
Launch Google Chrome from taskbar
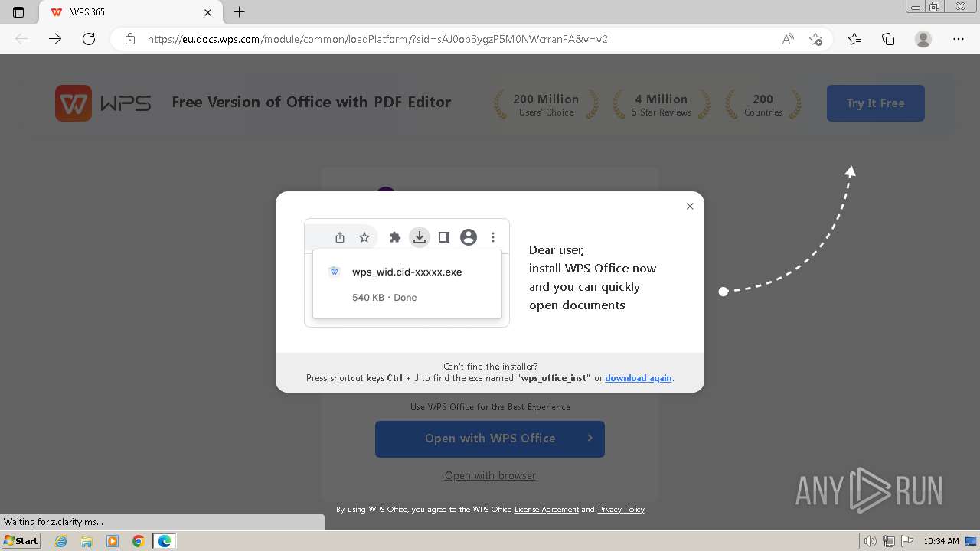[139, 541]
